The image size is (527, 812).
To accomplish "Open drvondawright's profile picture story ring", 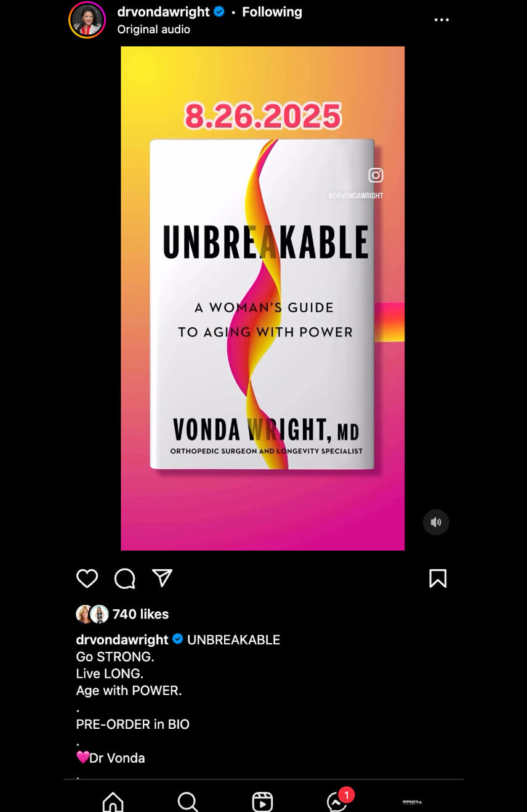I will (87, 20).
